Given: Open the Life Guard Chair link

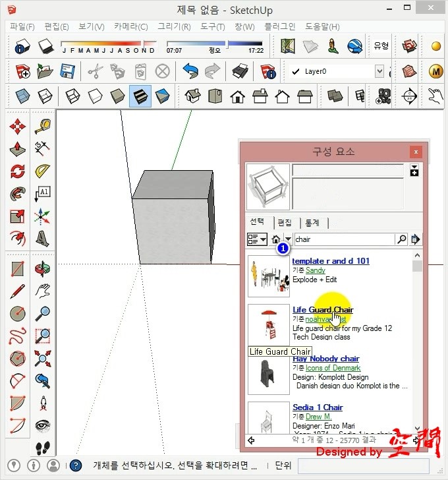Looking at the screenshot, I should [x=323, y=309].
